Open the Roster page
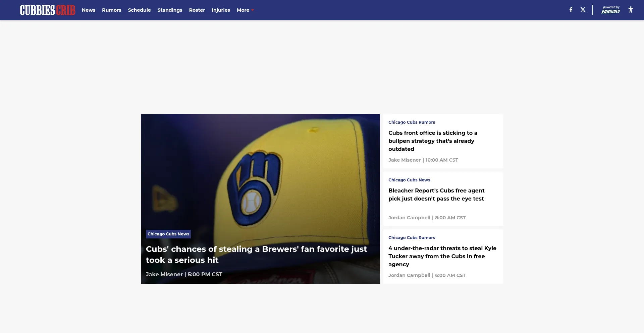This screenshot has height=333, width=644. coord(197,10)
